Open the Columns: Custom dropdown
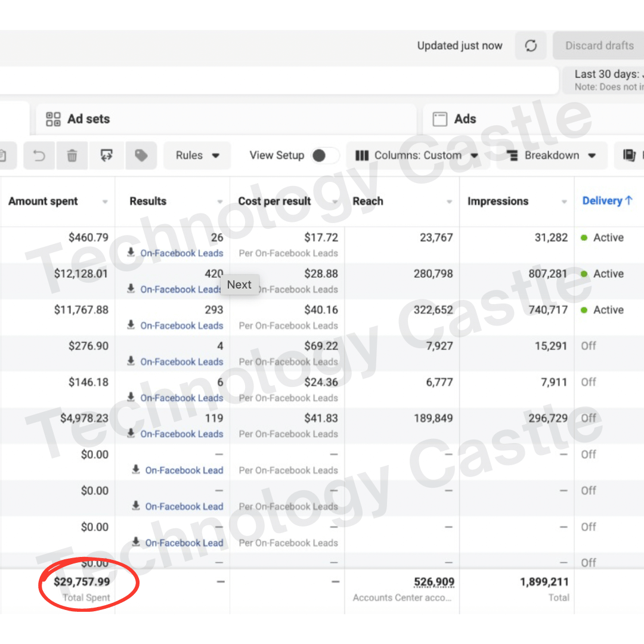 tap(417, 156)
